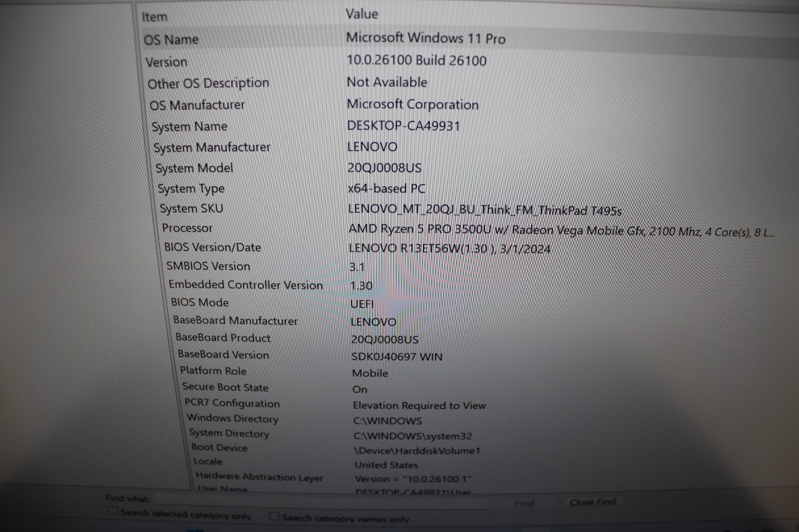799x532 pixels.
Task: Check 'Search category names only' box
Action: pyautogui.click(x=274, y=516)
